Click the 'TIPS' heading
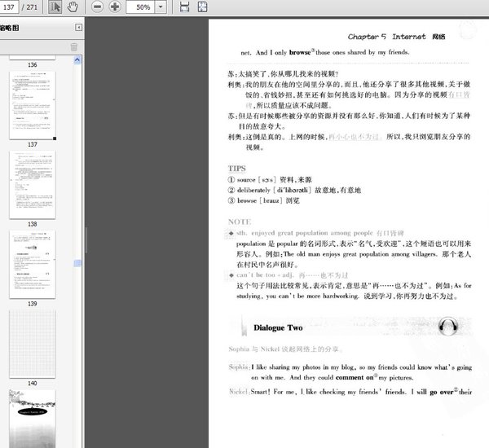 coord(236,169)
